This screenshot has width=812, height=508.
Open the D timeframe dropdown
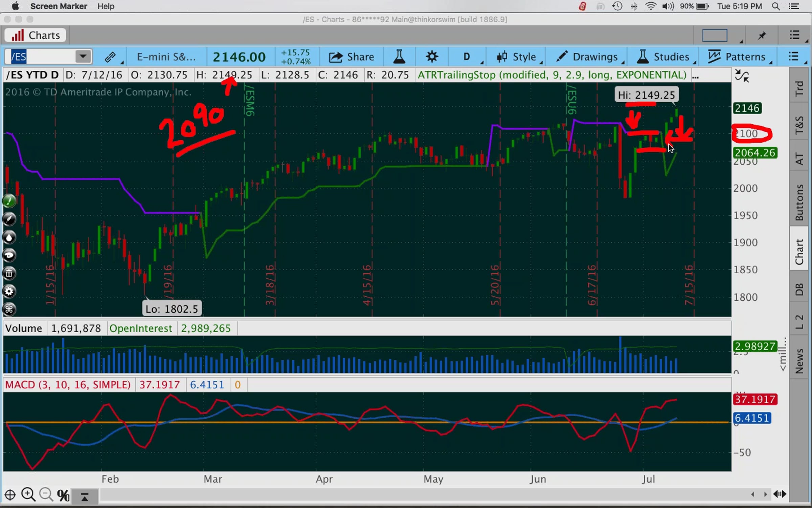coord(467,57)
